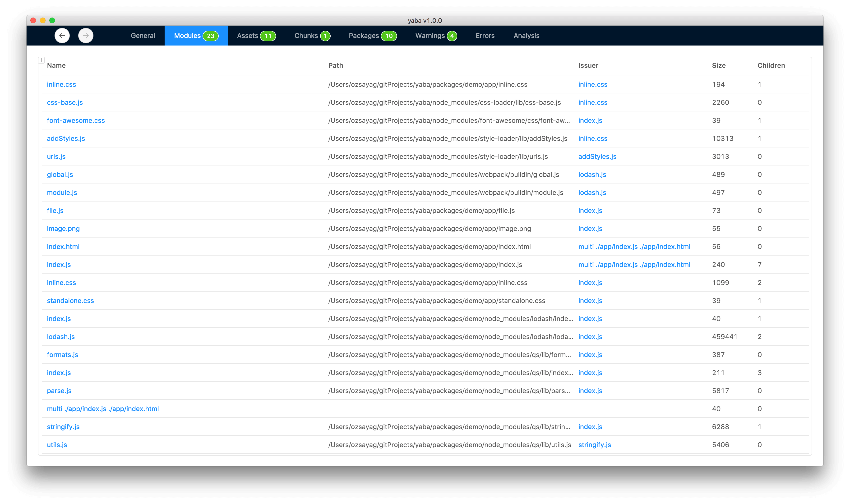Open the Chunks tab
This screenshot has width=850, height=504.
(x=312, y=36)
